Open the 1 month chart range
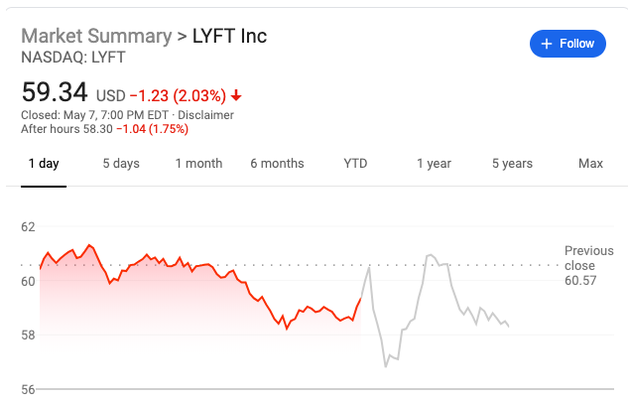Image resolution: width=630 pixels, height=400 pixels. click(199, 163)
